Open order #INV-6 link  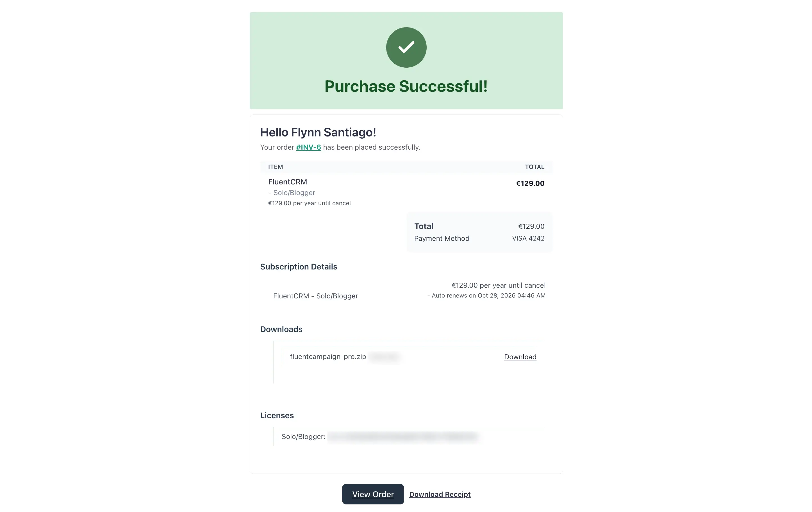click(x=308, y=147)
